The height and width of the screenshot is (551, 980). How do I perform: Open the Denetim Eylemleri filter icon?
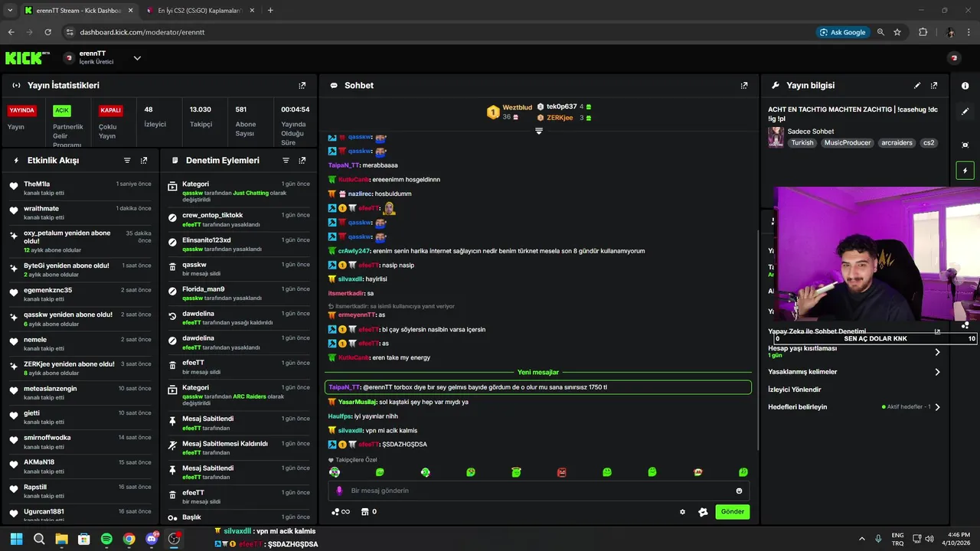click(x=286, y=161)
